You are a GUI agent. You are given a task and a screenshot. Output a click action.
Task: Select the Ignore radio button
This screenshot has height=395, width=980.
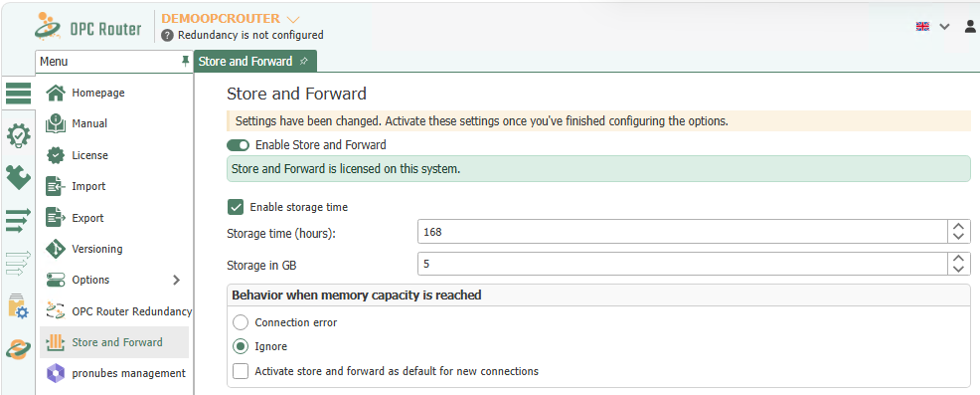(x=240, y=346)
